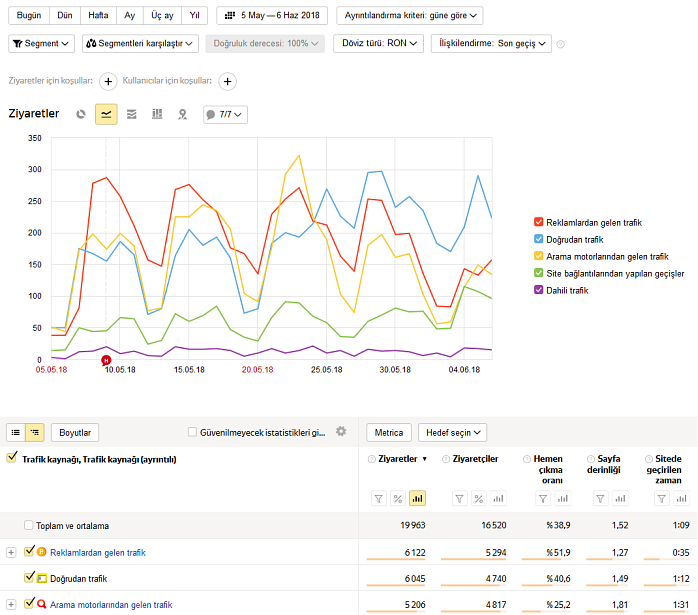Click Toplam ve ortalama value 19 963

coord(413,525)
